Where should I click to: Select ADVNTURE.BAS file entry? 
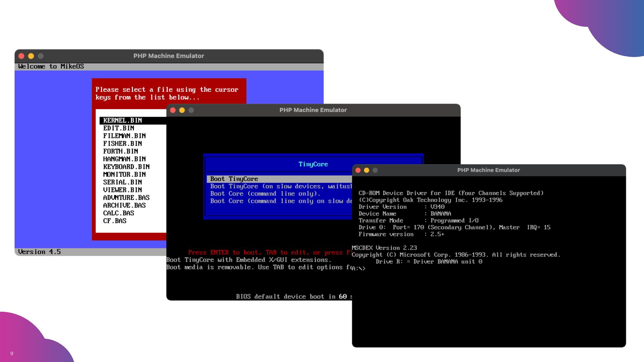coord(126,197)
